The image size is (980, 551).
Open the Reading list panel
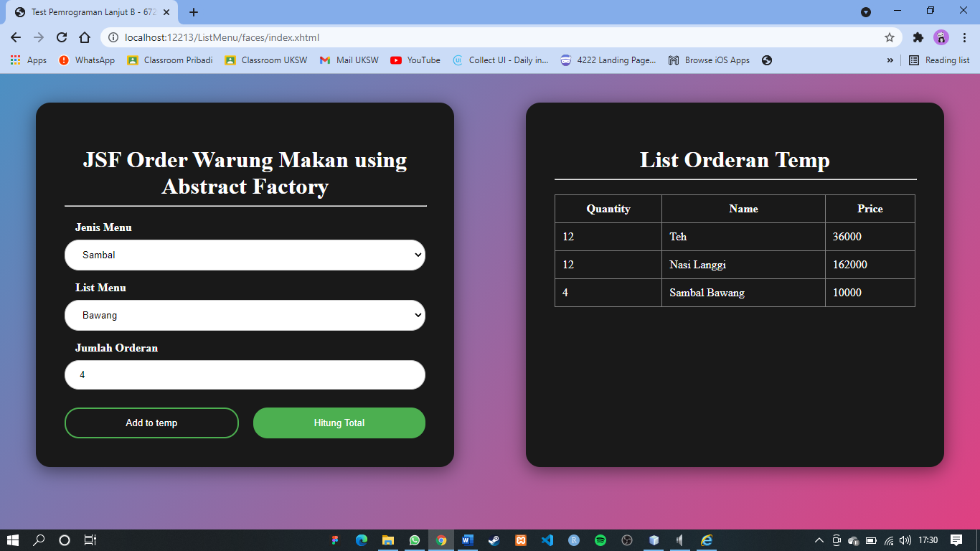[x=939, y=60]
